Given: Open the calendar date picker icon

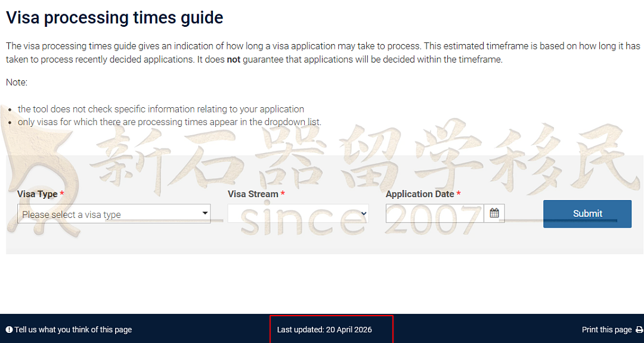Looking at the screenshot, I should [494, 213].
